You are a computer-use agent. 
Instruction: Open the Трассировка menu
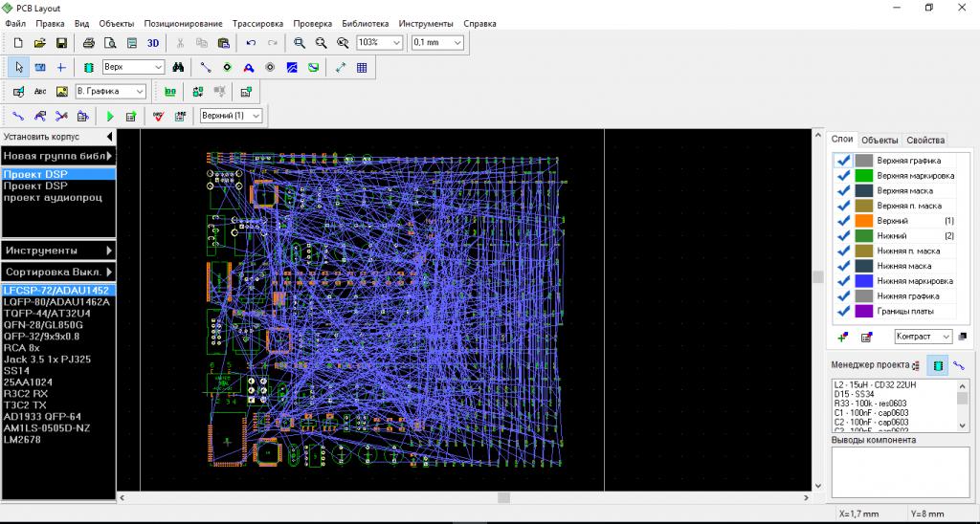[x=257, y=23]
